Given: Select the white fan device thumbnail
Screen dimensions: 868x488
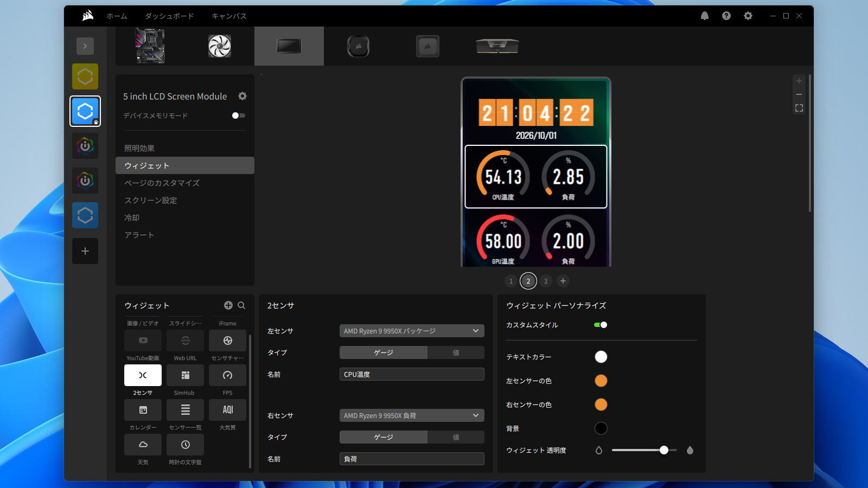Looking at the screenshot, I should 220,46.
